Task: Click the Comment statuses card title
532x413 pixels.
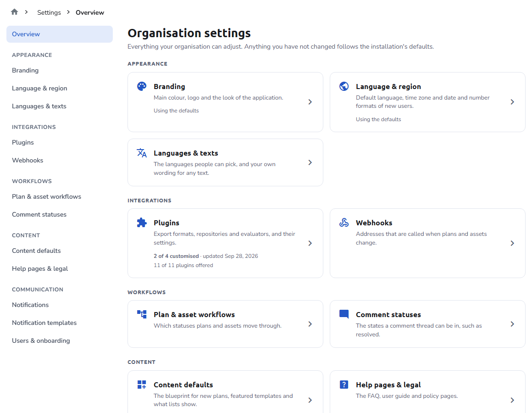Action: (388, 315)
